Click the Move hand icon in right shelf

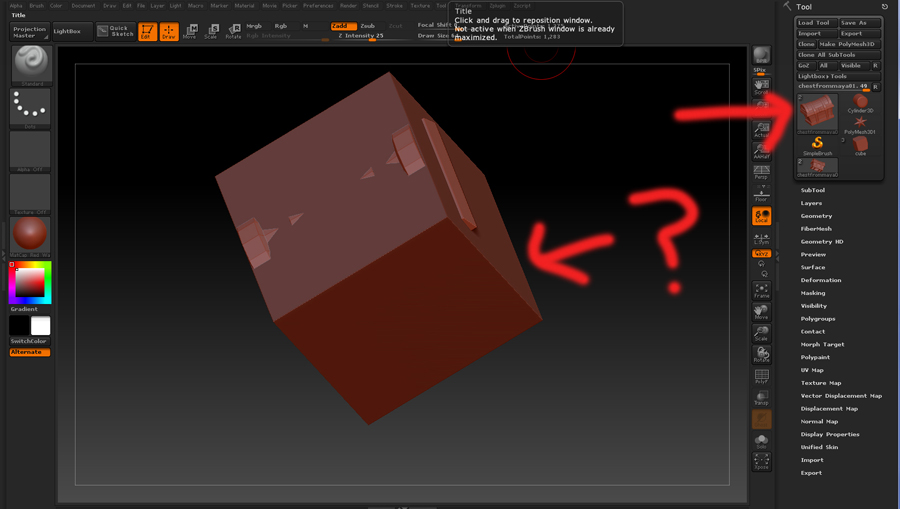tap(762, 312)
